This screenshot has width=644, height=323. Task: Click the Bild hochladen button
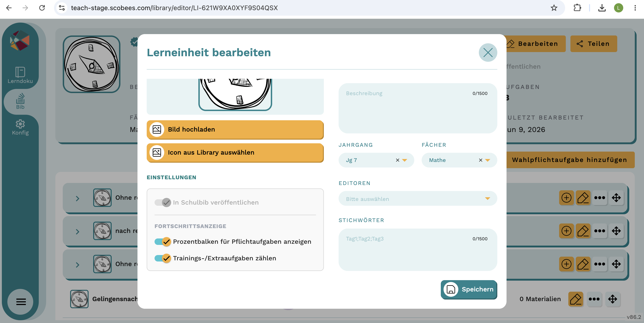point(235,129)
